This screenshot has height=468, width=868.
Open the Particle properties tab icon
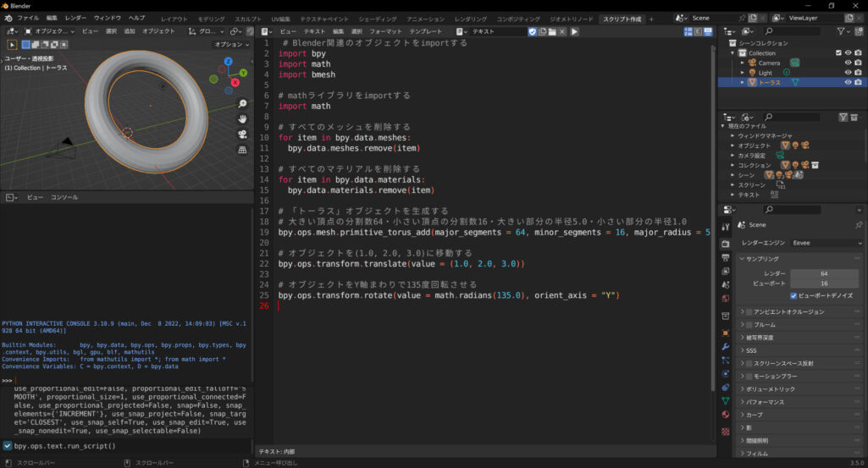[726, 361]
